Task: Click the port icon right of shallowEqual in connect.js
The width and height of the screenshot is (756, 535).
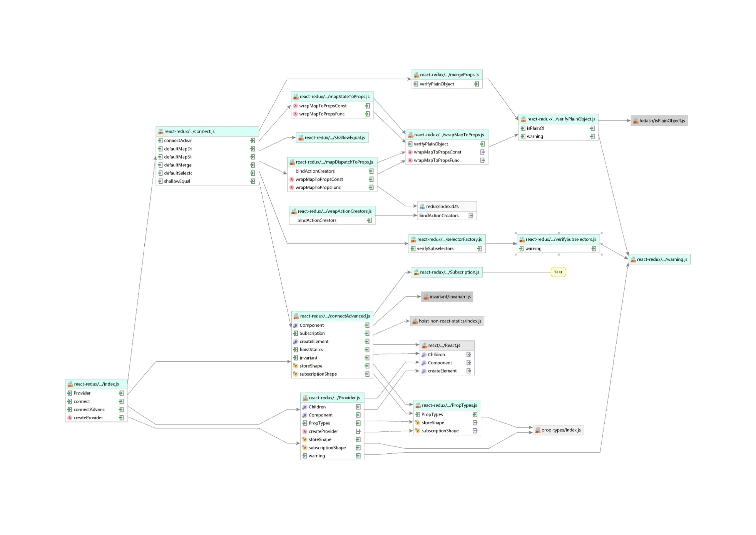Action: click(x=253, y=181)
